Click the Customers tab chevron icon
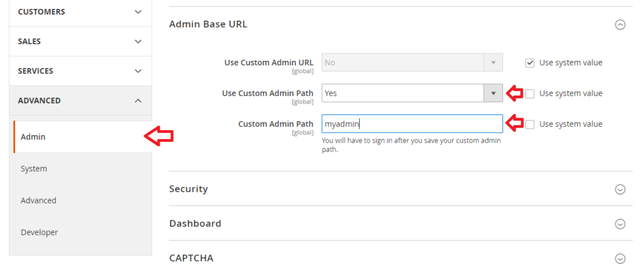The height and width of the screenshot is (277, 644). pyautogui.click(x=138, y=12)
